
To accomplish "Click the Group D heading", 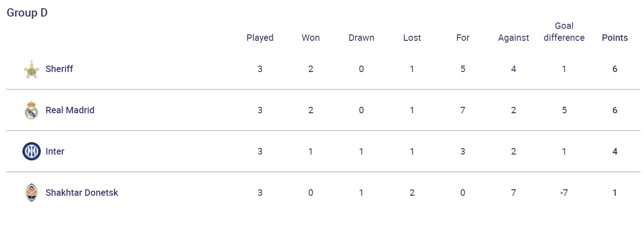I will (x=27, y=13).
